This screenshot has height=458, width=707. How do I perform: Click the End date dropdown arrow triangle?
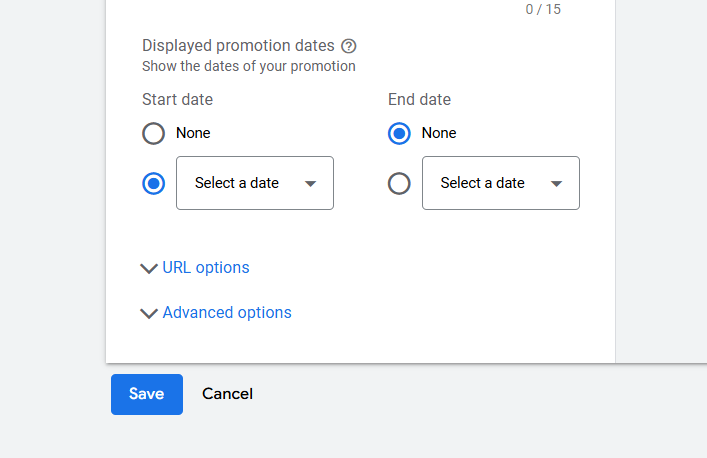(x=556, y=184)
